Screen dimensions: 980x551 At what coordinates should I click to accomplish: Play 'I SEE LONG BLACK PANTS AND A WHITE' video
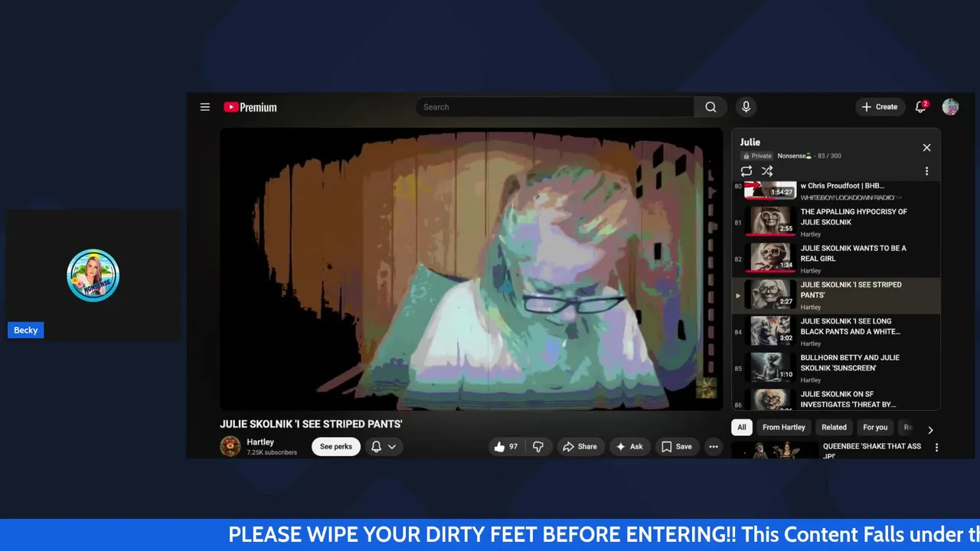pyautogui.click(x=836, y=331)
